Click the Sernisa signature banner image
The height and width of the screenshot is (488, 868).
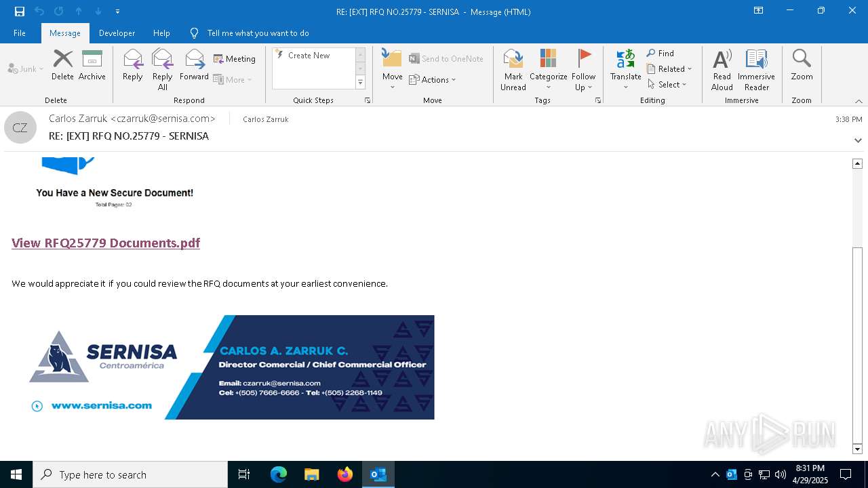pyautogui.click(x=230, y=367)
